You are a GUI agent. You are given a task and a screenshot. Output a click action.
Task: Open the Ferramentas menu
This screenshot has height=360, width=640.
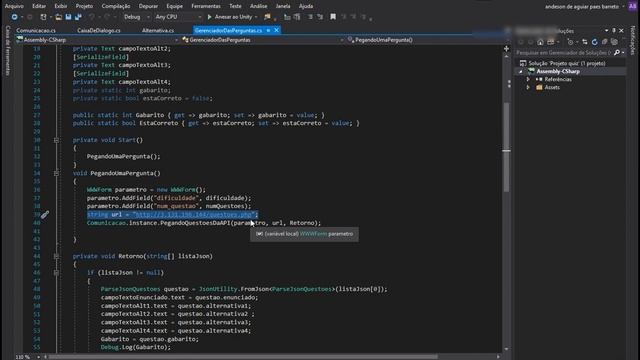(206, 6)
